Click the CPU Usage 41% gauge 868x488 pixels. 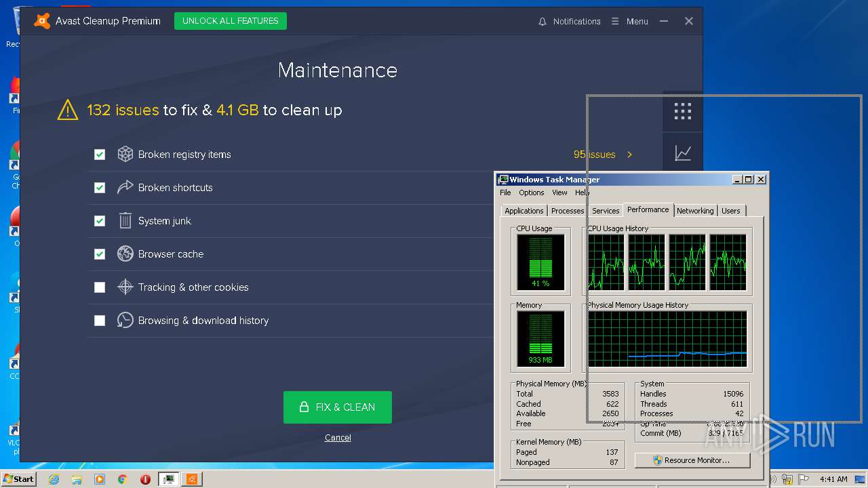pos(540,262)
